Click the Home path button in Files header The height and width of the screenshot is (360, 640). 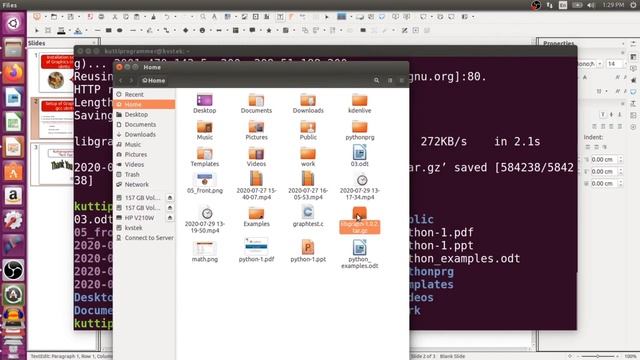[x=153, y=81]
